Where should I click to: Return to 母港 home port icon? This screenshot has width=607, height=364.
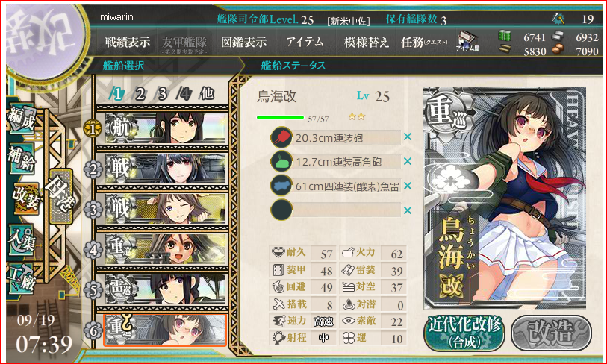[x=60, y=196]
